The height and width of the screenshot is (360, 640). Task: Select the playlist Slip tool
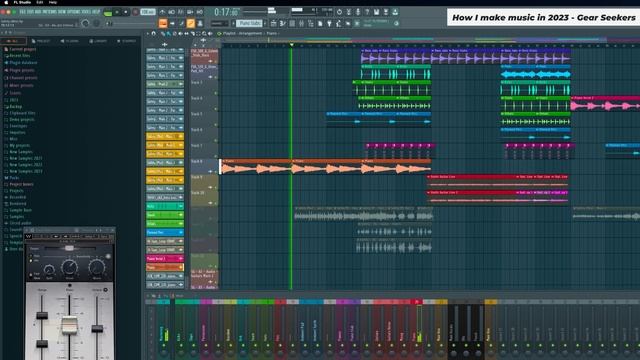[x=187, y=33]
